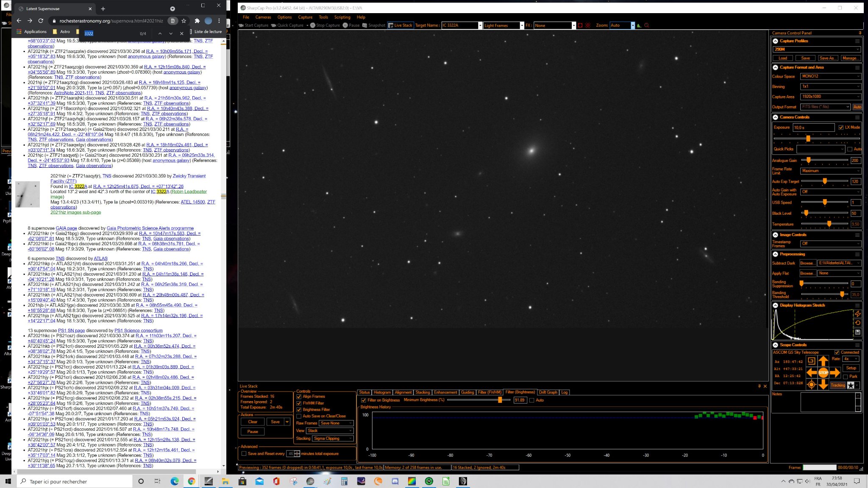Click the scope move-right arrow
The image size is (868, 488).
835,373
